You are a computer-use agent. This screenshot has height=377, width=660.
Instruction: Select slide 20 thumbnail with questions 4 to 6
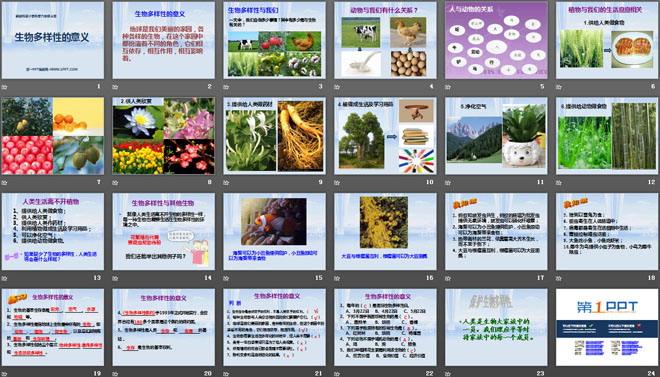163,327
